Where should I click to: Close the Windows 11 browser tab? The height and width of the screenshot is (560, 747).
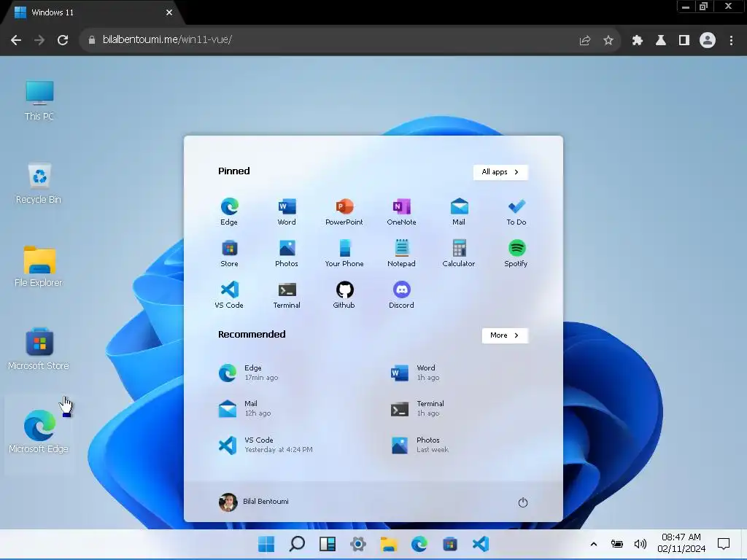click(169, 12)
